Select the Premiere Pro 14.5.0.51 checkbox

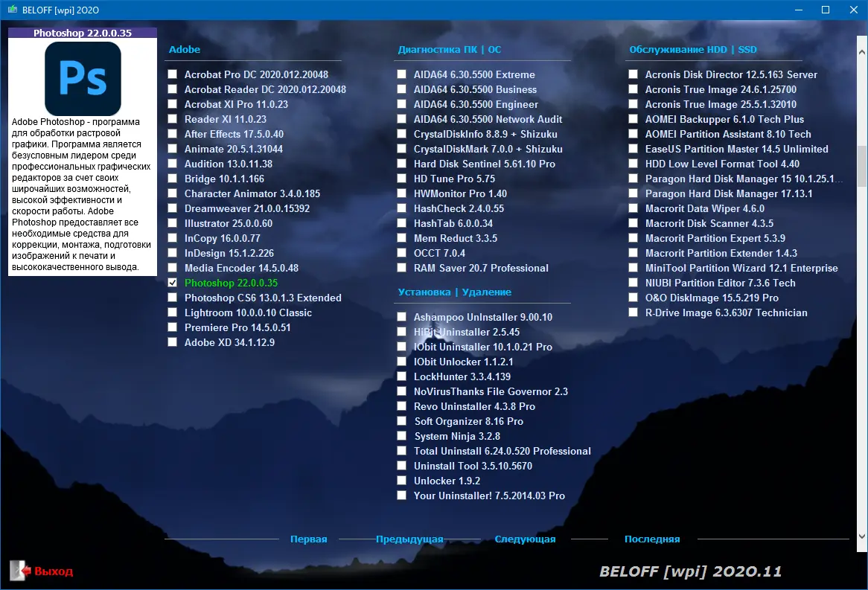point(173,327)
